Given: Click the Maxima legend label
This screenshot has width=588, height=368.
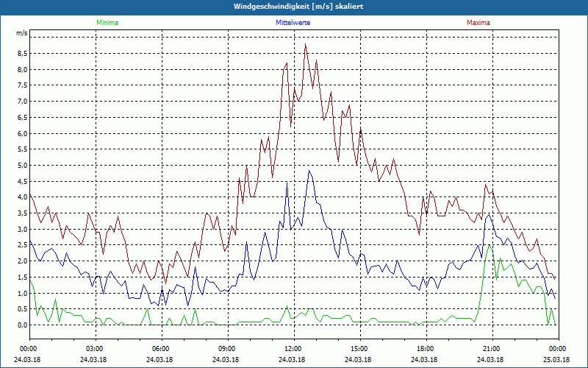Looking at the screenshot, I should (x=478, y=23).
